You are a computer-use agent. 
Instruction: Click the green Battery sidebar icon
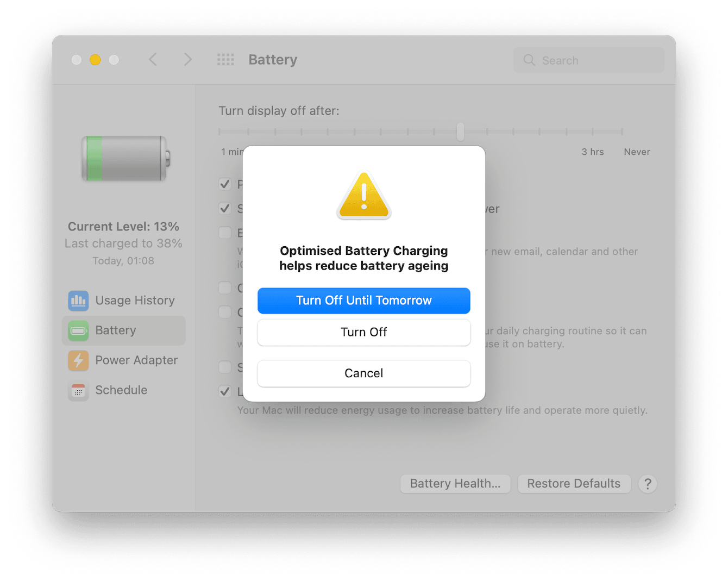[x=78, y=330]
